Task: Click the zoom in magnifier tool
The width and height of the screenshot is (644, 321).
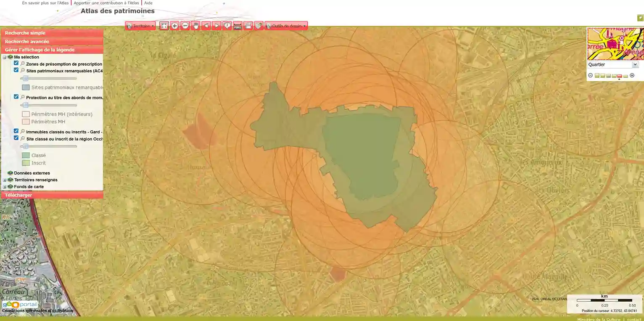Action: click(175, 26)
